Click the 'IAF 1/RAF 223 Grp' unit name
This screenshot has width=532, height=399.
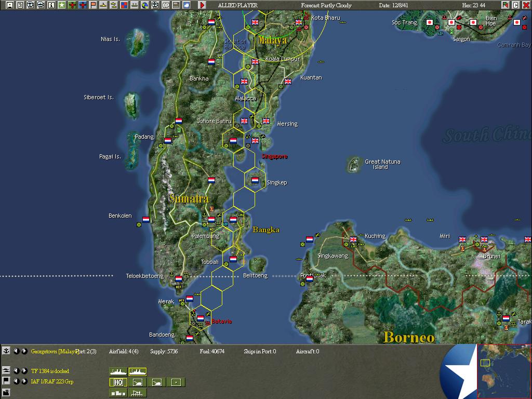pos(52,381)
